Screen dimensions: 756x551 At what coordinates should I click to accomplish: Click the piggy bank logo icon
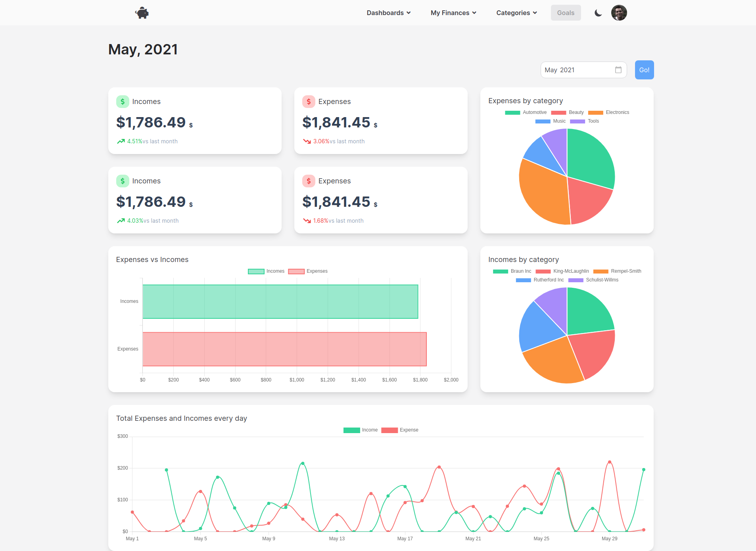(x=142, y=13)
